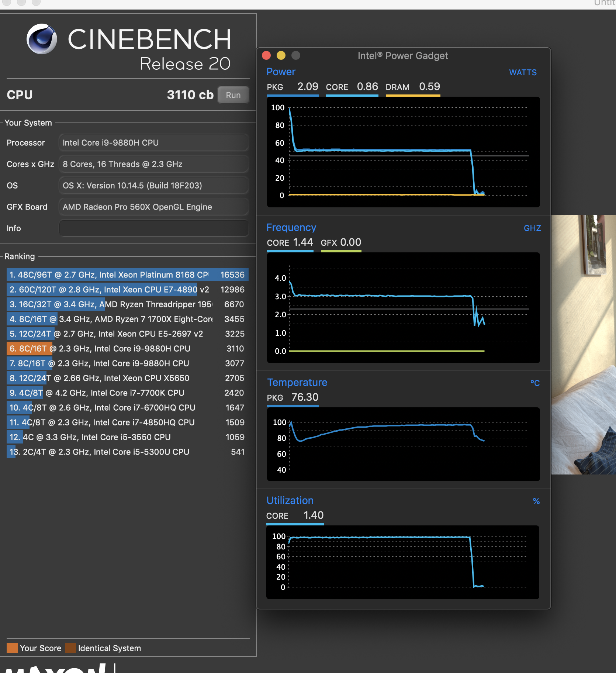616x673 pixels.
Task: Run the CPU benchmark
Action: [x=233, y=95]
